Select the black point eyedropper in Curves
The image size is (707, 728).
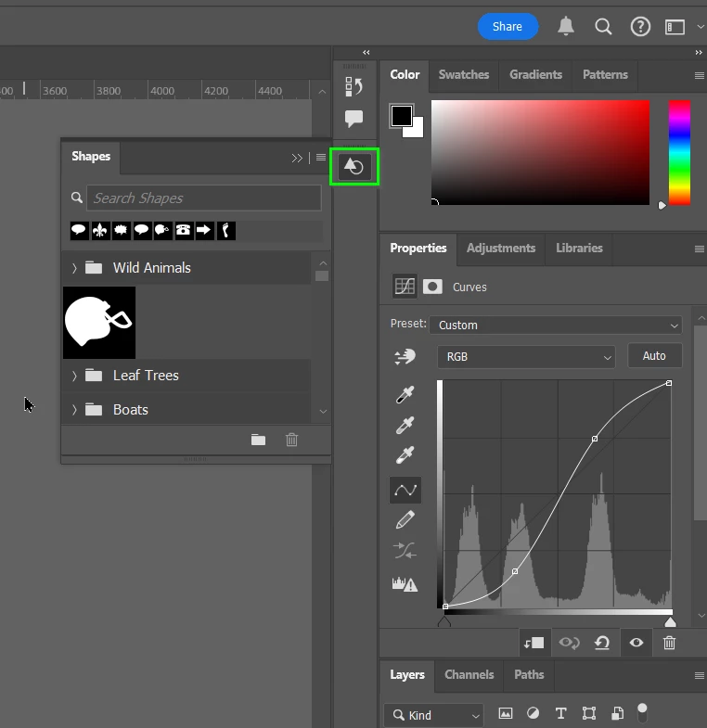pos(405,395)
